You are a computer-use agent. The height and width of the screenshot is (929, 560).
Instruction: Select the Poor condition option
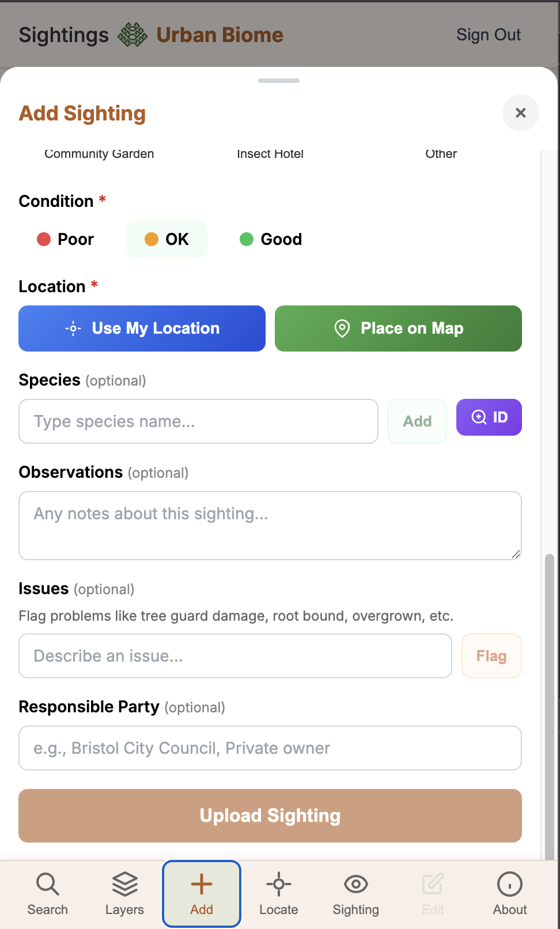click(65, 239)
